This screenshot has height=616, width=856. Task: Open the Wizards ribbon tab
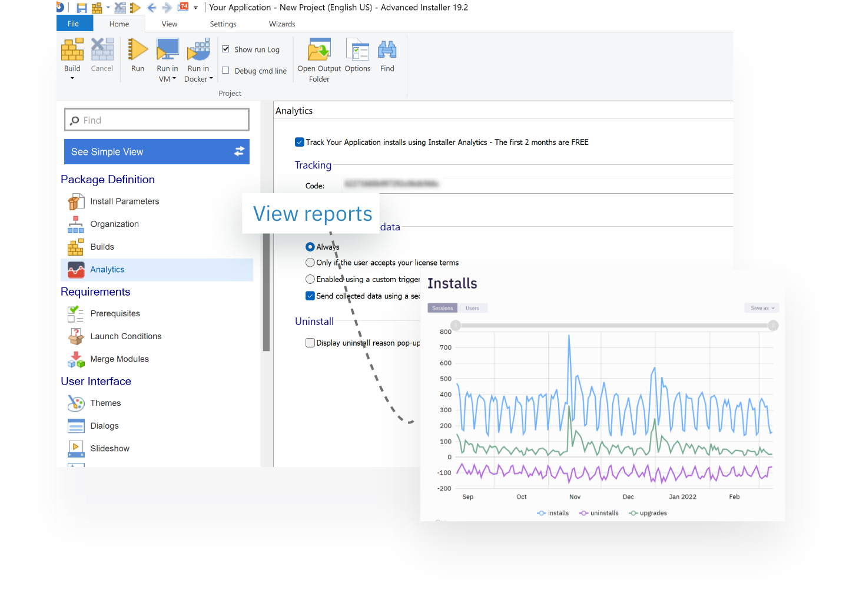pos(282,24)
